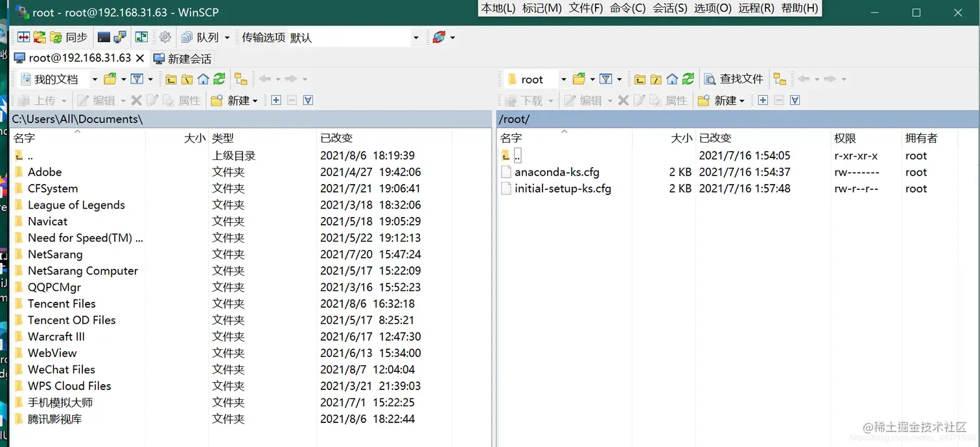Click select all icon in remote panel toolbar

tap(795, 100)
